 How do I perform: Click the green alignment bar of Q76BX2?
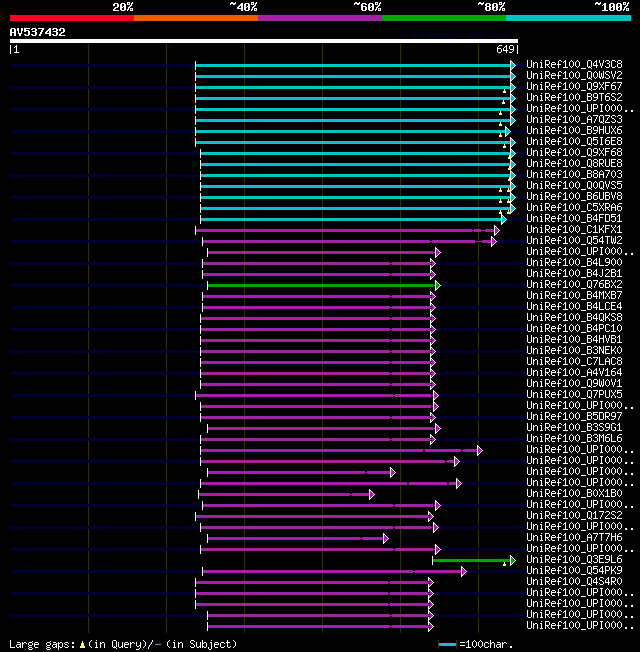(321, 286)
